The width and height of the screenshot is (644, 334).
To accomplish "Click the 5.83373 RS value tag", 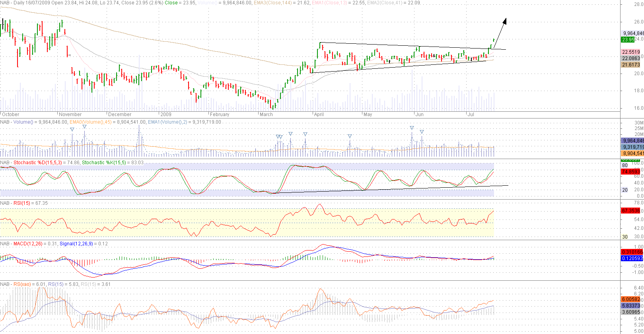I will tap(630, 306).
